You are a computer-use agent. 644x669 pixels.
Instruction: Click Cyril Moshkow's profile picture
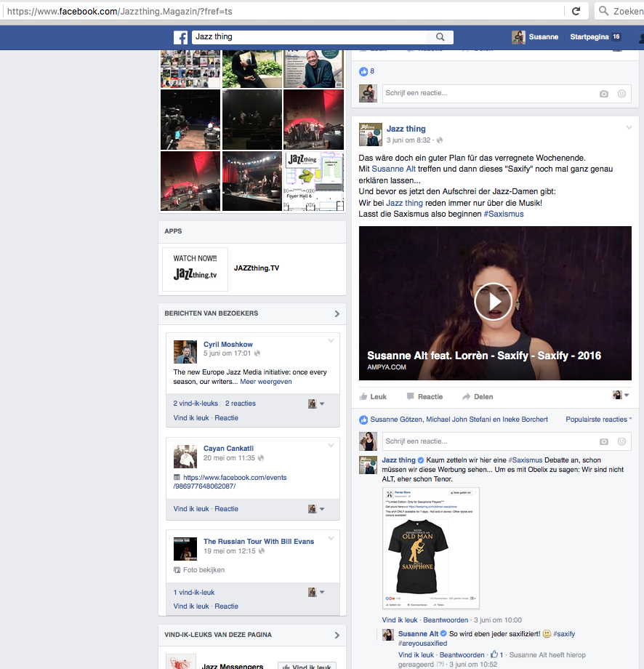[185, 351]
